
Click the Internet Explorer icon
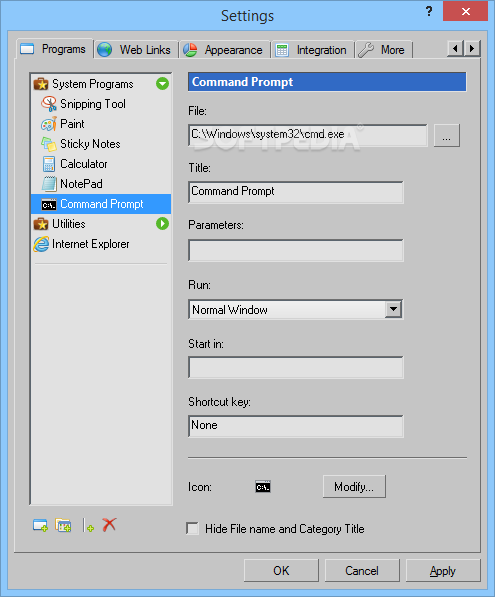tap(41, 244)
